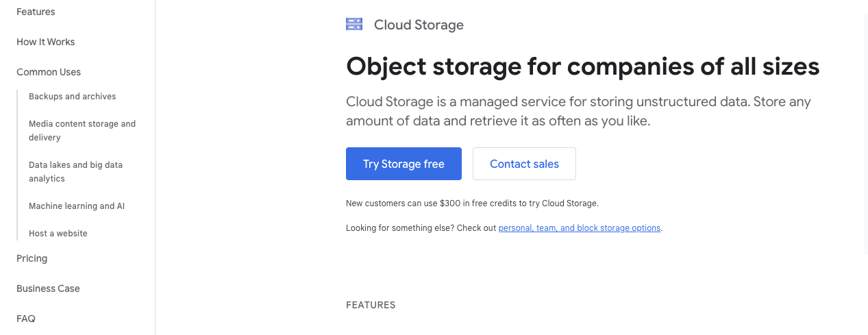The height and width of the screenshot is (335, 868).
Task: Select Common Uses in side navigation
Action: [49, 72]
